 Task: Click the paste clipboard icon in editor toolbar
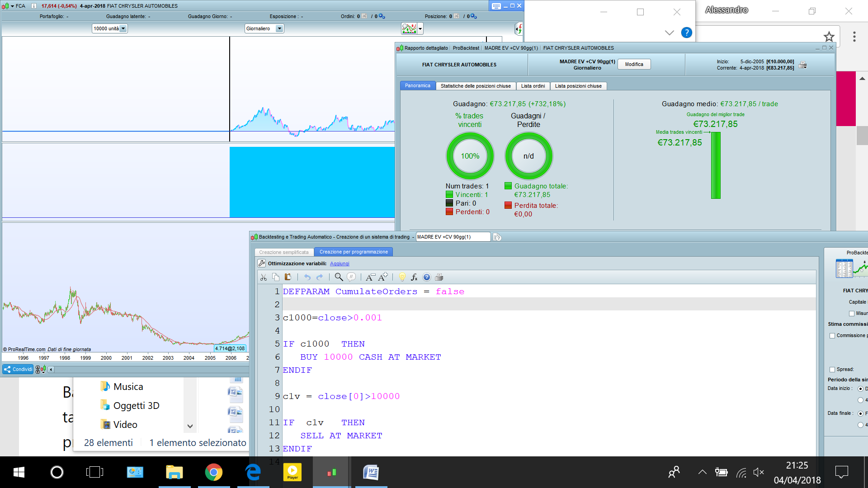pyautogui.click(x=288, y=277)
